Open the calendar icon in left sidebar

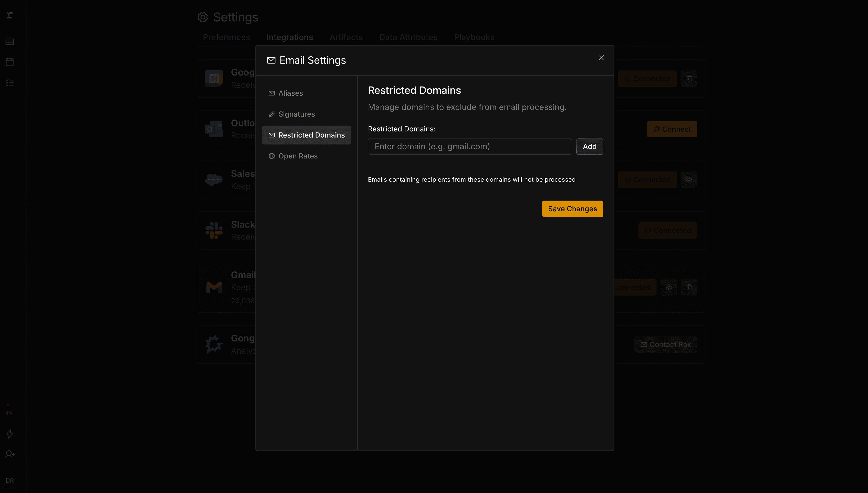(9, 62)
